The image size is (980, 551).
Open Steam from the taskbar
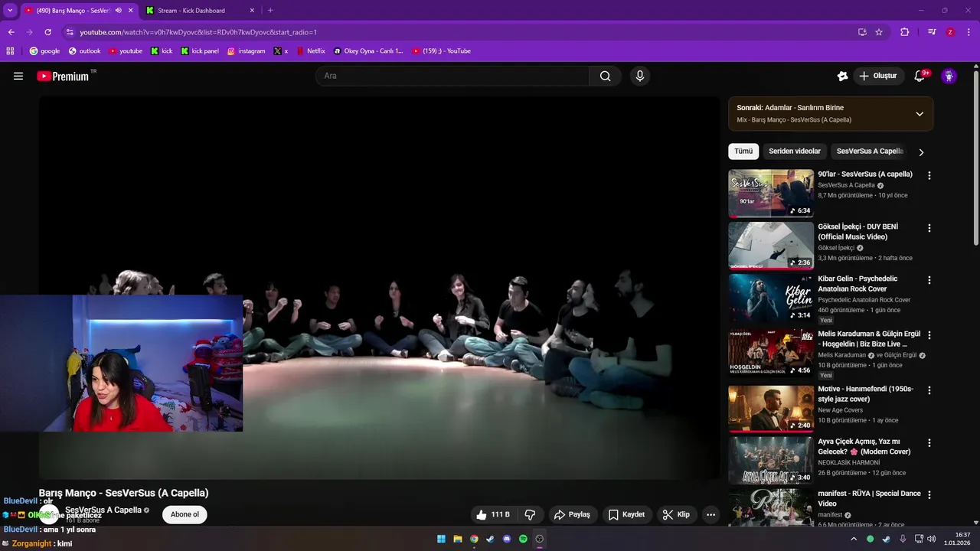490,539
